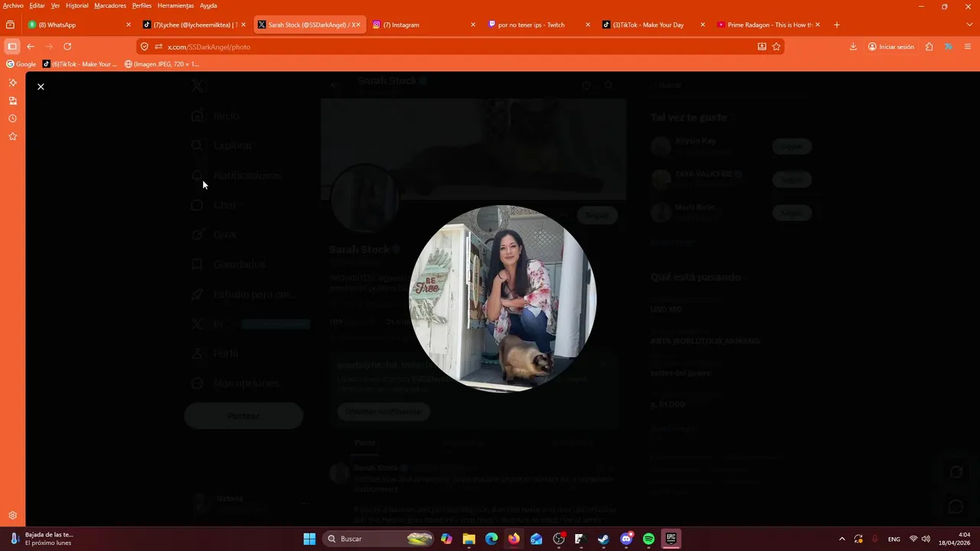Switch to the Twitch tab
Viewport: 980px width, 551px height.
[x=540, y=24]
